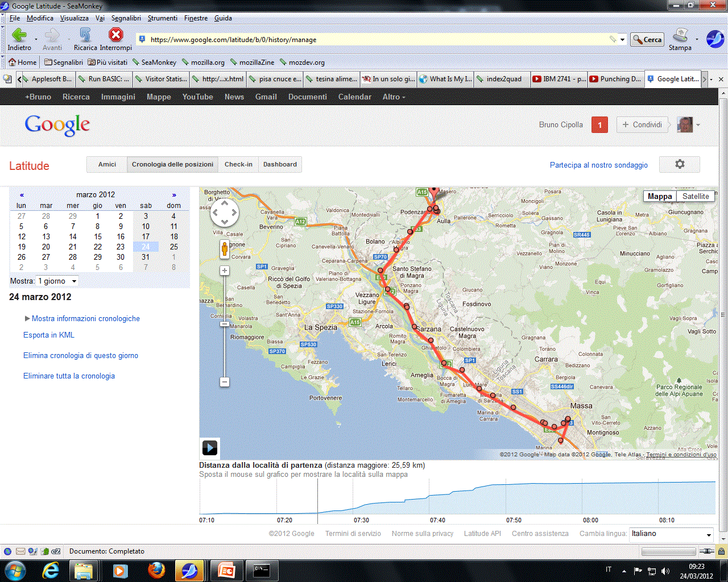
Task: Open Internet Explorer from the taskbar
Action: point(51,570)
